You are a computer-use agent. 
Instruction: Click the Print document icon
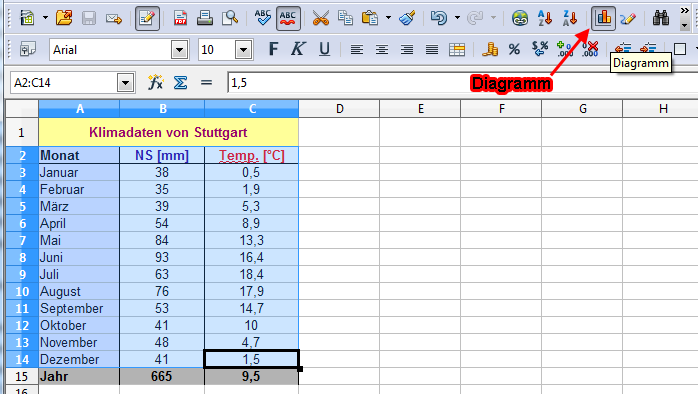205,18
